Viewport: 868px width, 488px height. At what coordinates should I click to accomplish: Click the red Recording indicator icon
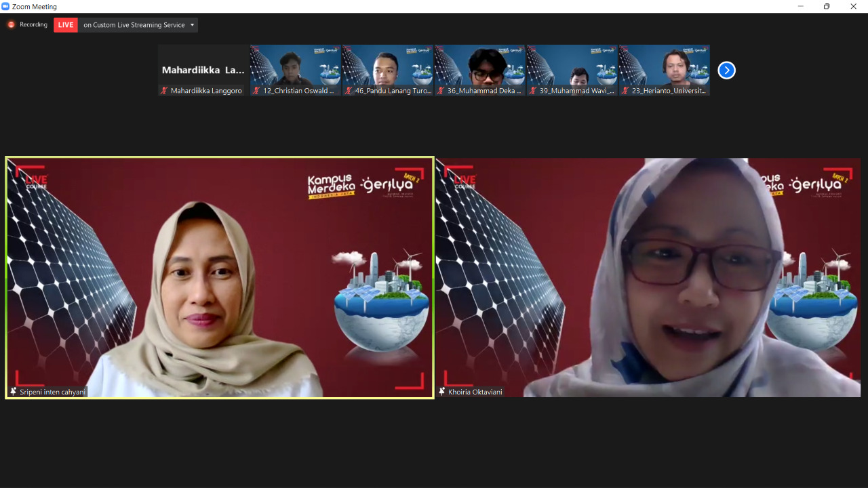[x=11, y=25]
